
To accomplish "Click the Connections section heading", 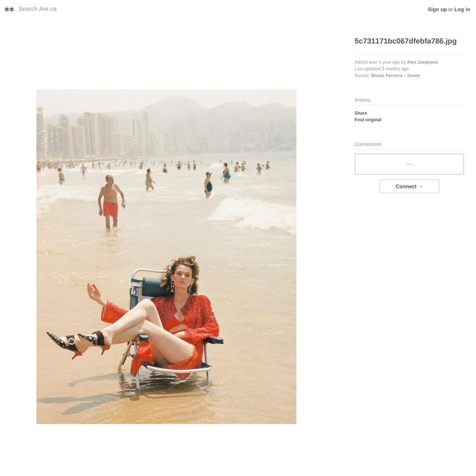I will pyautogui.click(x=368, y=144).
